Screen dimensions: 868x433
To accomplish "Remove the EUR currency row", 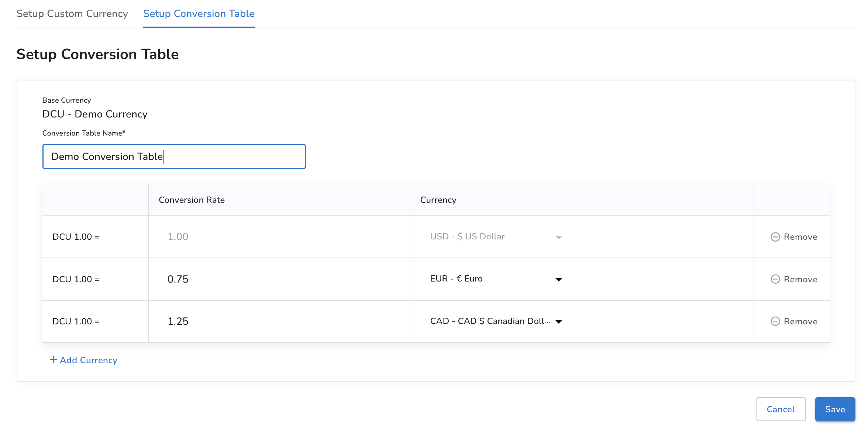I will 800,279.
